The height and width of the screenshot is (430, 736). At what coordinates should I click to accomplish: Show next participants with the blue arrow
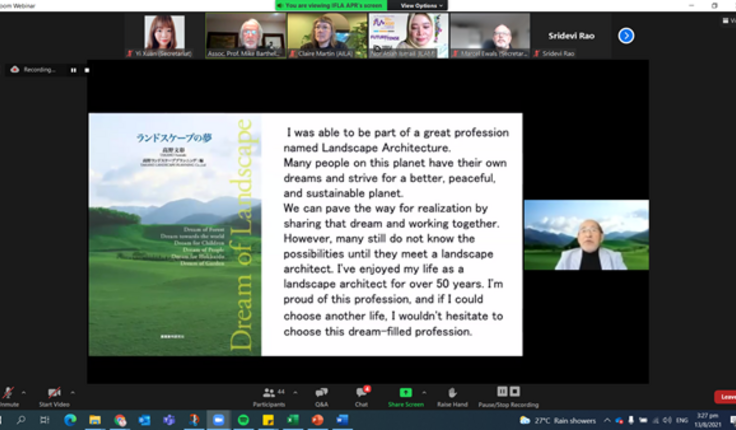pyautogui.click(x=626, y=36)
